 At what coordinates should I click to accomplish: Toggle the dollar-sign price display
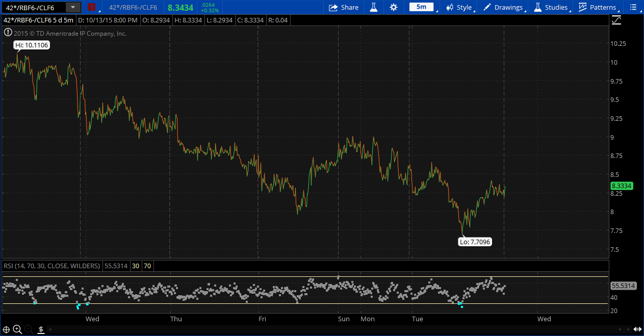(x=41, y=329)
